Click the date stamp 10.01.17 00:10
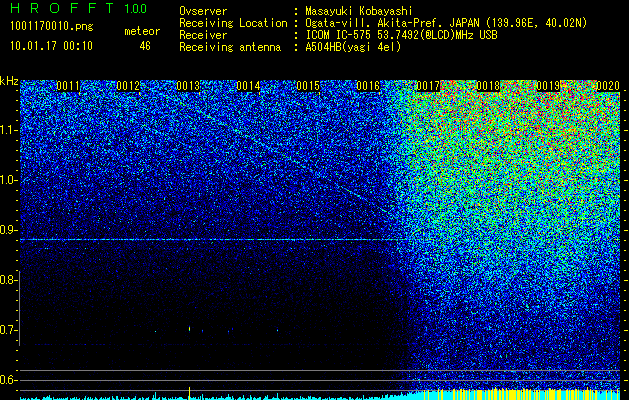This screenshot has width=629, height=400. 51,46
